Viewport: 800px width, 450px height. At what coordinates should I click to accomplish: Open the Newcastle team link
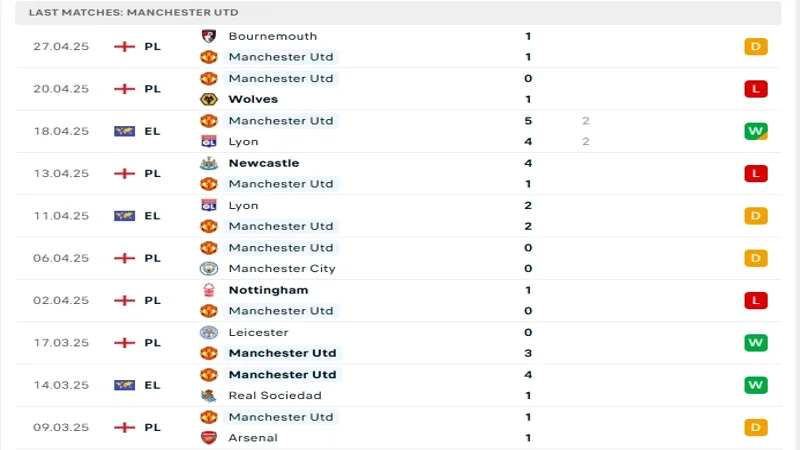263,163
